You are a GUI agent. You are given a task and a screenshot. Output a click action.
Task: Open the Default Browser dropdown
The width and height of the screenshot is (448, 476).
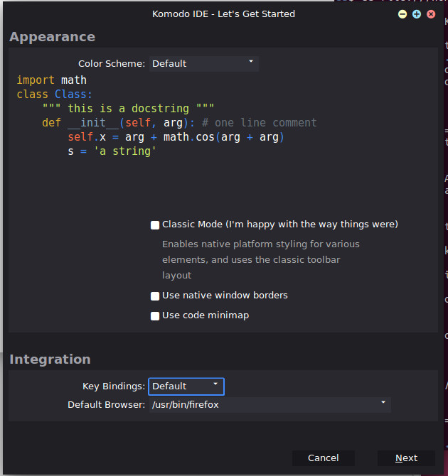click(x=270, y=405)
